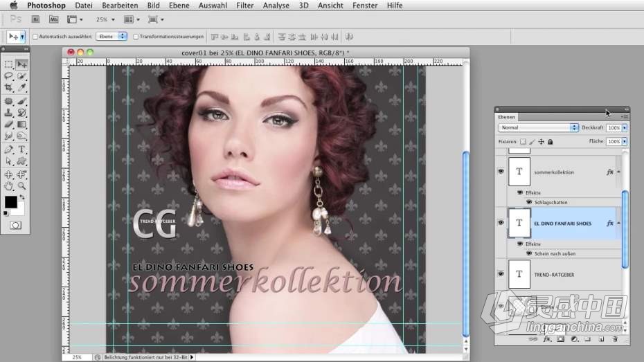Select the Type tool
Screen dimensions: 644x362
pos(21,150)
